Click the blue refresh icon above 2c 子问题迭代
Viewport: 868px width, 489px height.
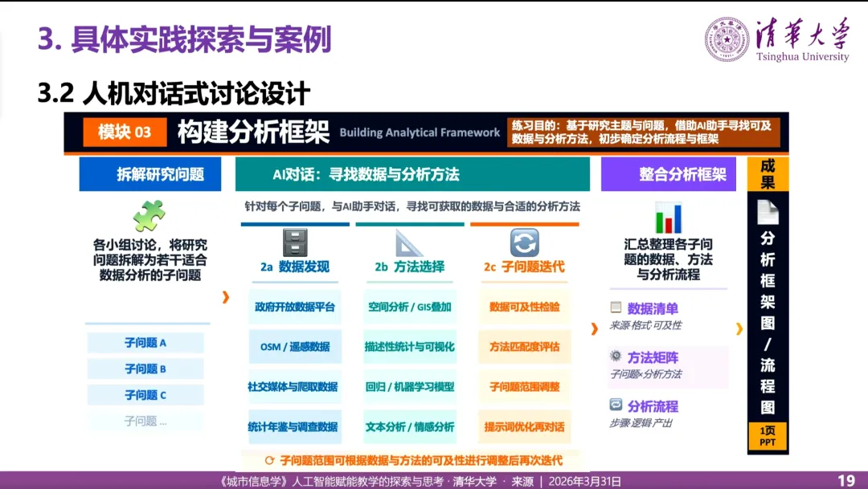(524, 242)
